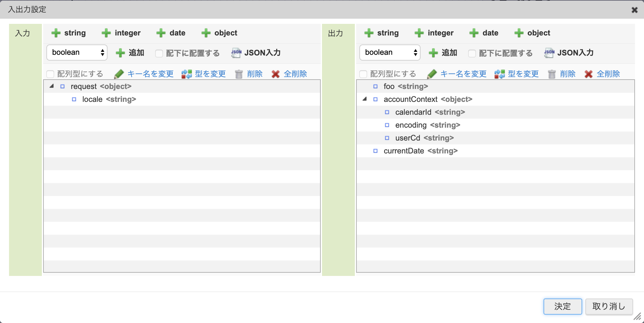Enable 配下に配置する in the 入力 panel
Image resolution: width=644 pixels, height=323 pixels.
click(159, 53)
